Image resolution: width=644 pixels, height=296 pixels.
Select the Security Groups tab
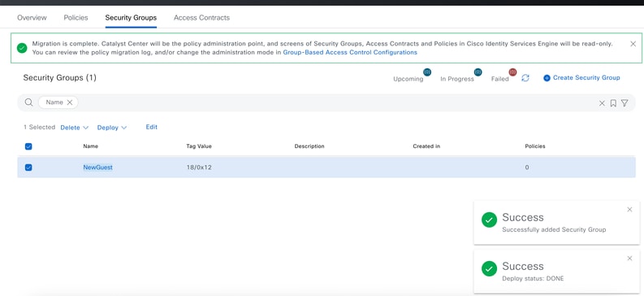click(131, 18)
